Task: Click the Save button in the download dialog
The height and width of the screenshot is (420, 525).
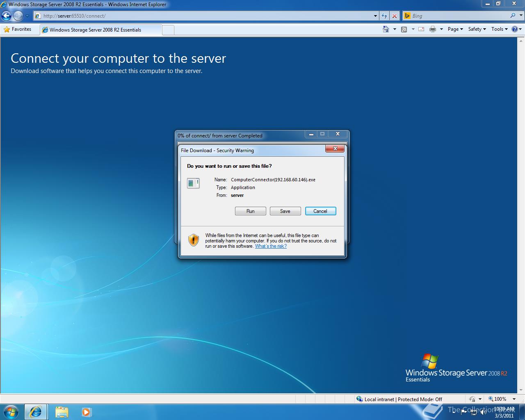Action: point(285,211)
